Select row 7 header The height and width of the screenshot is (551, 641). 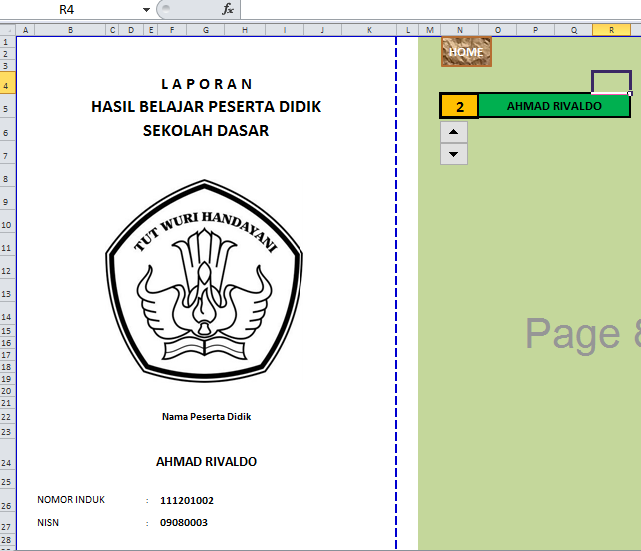pyautogui.click(x=7, y=152)
